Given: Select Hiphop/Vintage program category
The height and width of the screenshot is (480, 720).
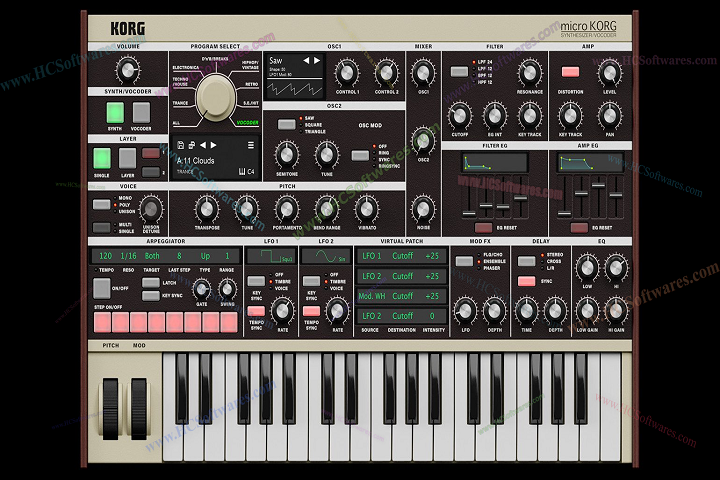Looking at the screenshot, I should (250, 65).
